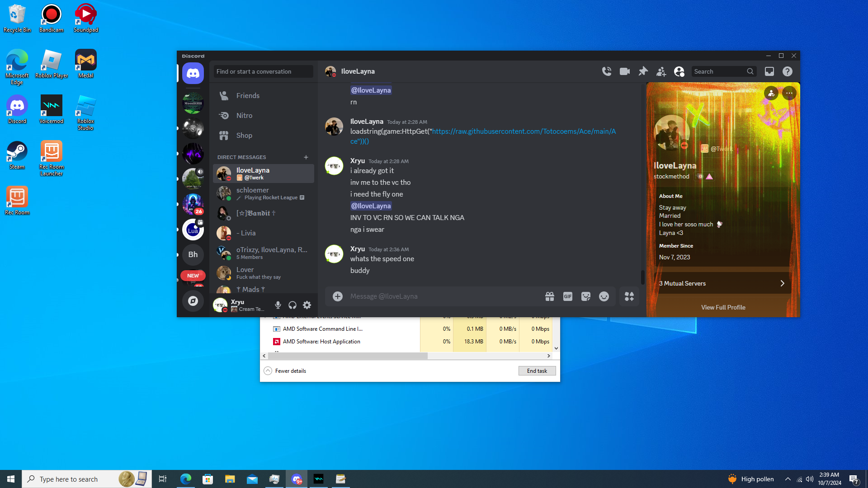Open the Nitro page
Image resolution: width=868 pixels, height=488 pixels.
(x=244, y=116)
